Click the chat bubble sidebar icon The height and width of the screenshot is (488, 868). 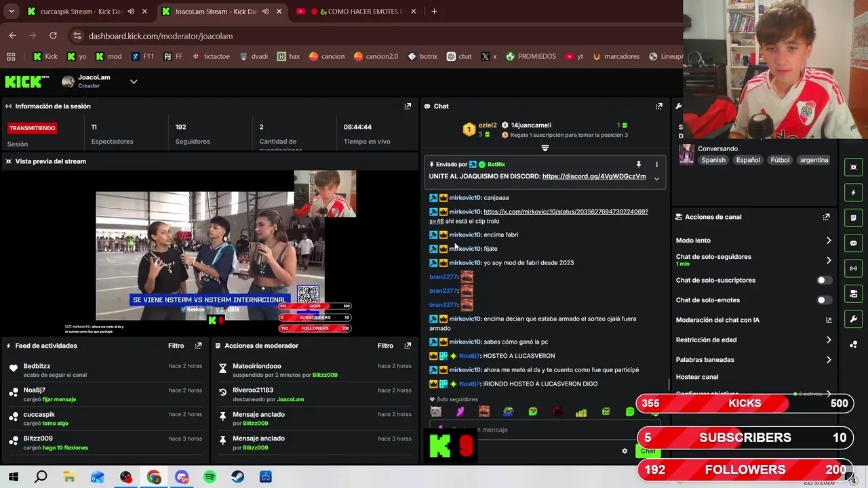tap(853, 243)
